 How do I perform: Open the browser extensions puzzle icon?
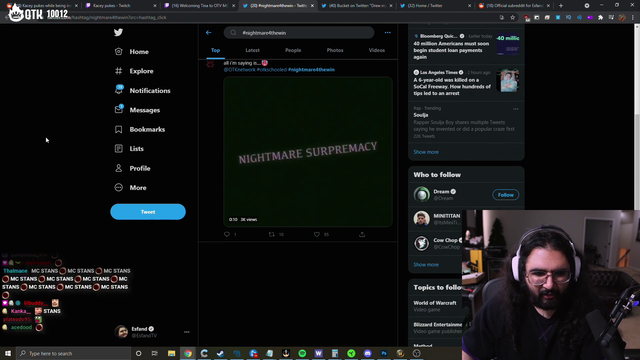coord(600,18)
